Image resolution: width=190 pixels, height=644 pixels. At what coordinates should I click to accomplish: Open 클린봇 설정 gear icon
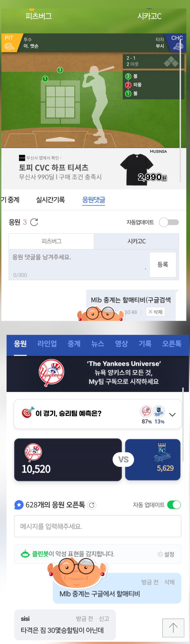click(160, 554)
